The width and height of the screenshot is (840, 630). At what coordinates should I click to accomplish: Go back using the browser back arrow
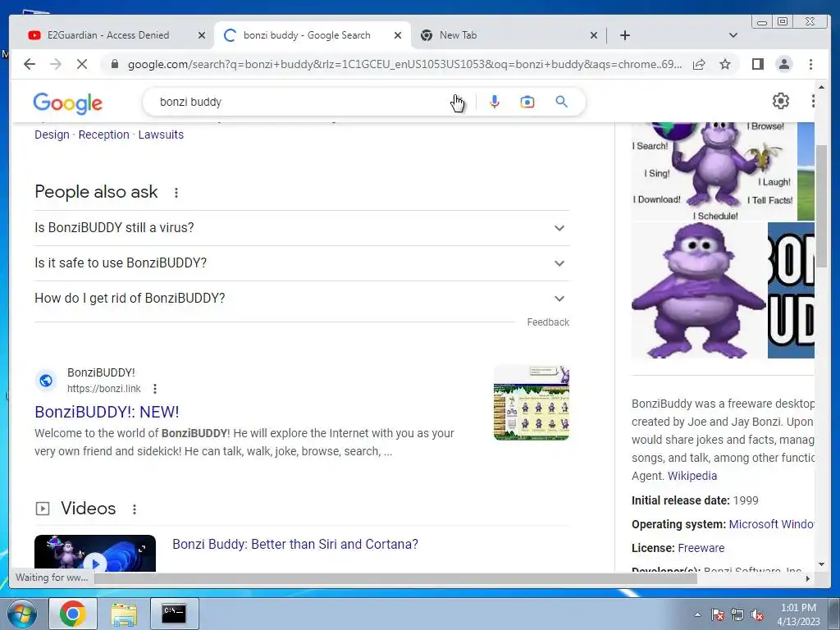point(30,64)
